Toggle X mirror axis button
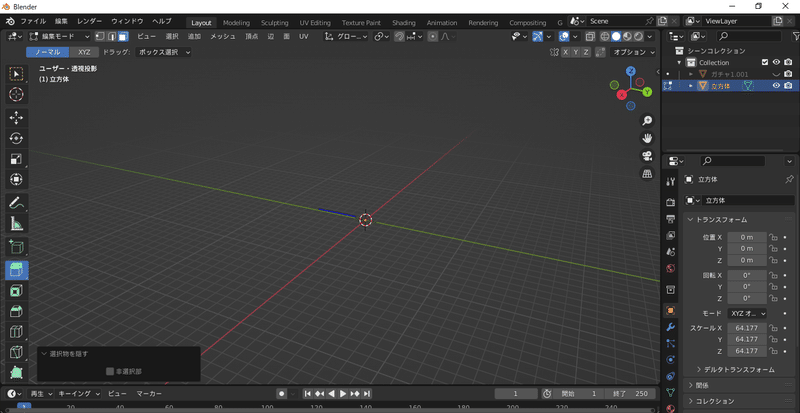 tap(565, 52)
